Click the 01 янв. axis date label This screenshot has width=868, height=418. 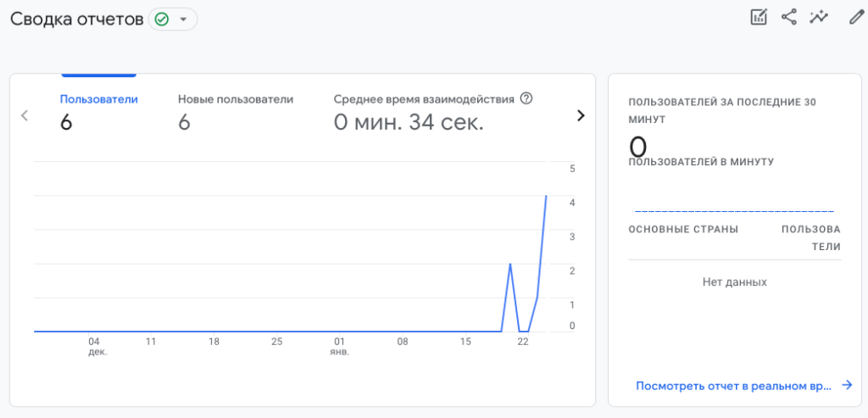pos(339,346)
